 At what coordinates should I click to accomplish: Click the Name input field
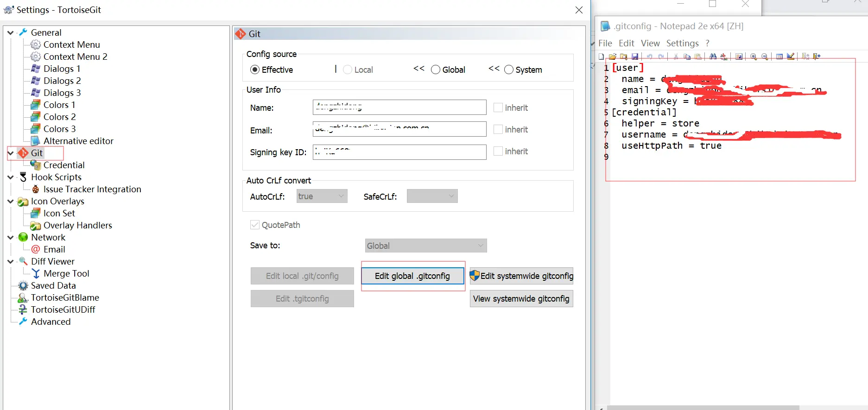click(x=399, y=107)
